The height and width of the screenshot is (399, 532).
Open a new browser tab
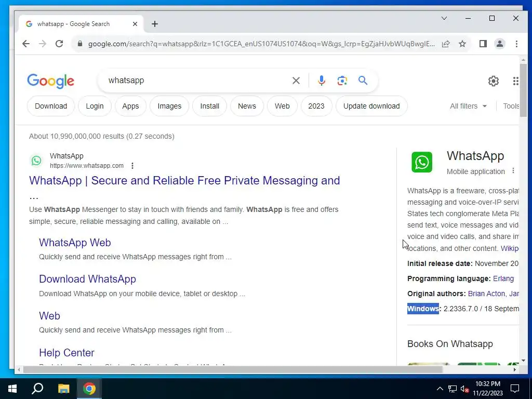155,24
